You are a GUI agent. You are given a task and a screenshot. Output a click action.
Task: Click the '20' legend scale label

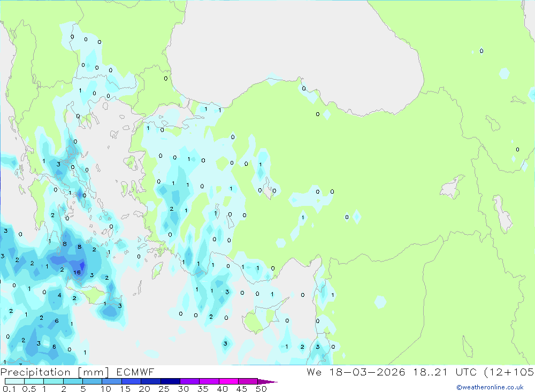(144, 389)
